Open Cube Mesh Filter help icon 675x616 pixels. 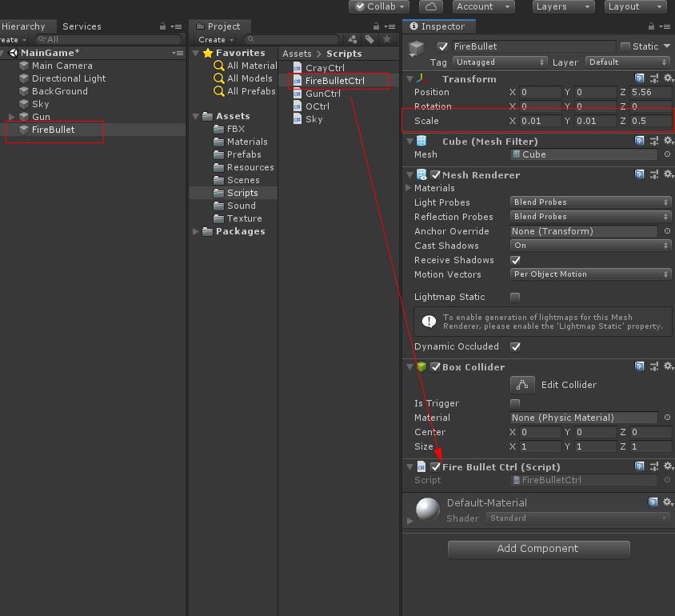pyautogui.click(x=639, y=141)
